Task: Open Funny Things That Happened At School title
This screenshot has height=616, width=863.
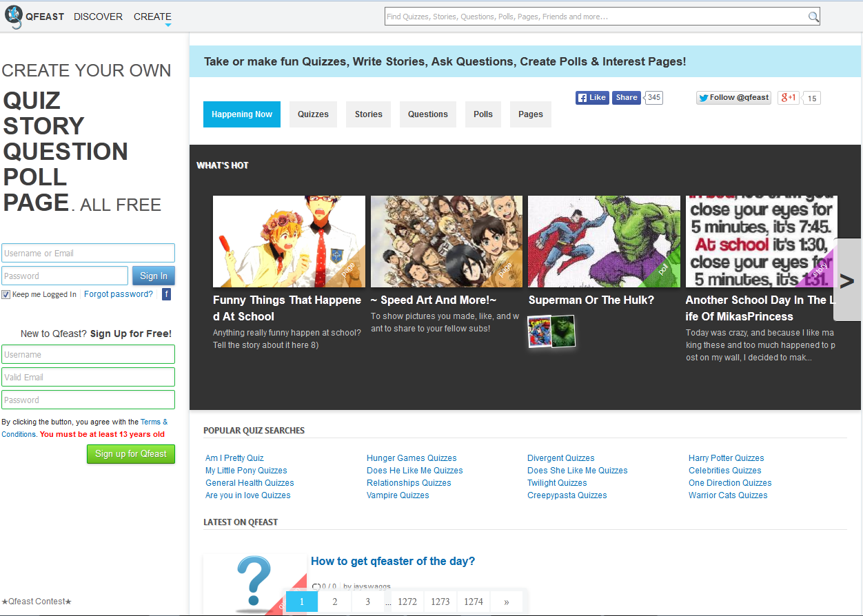Action: pyautogui.click(x=287, y=308)
